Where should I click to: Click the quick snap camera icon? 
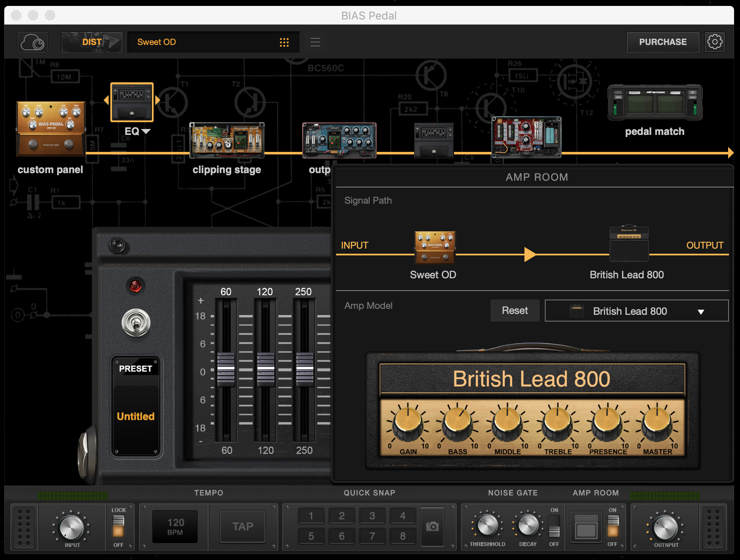click(432, 526)
